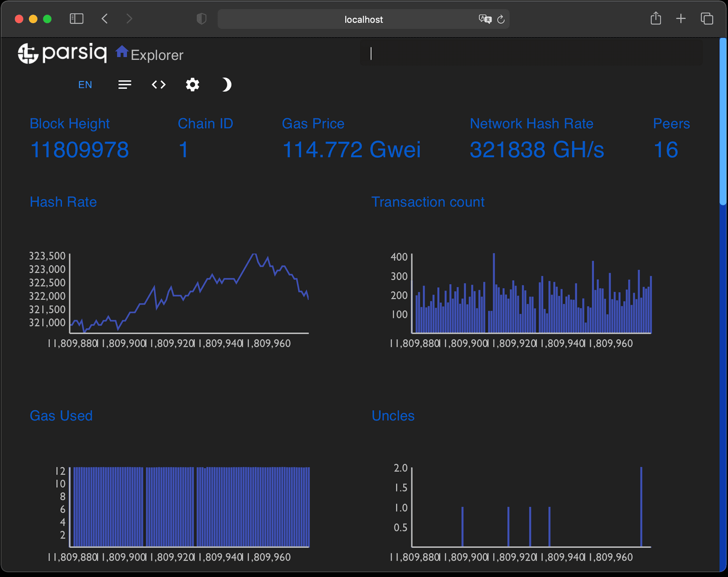
Task: Go to the Explorer home icon
Action: click(122, 52)
